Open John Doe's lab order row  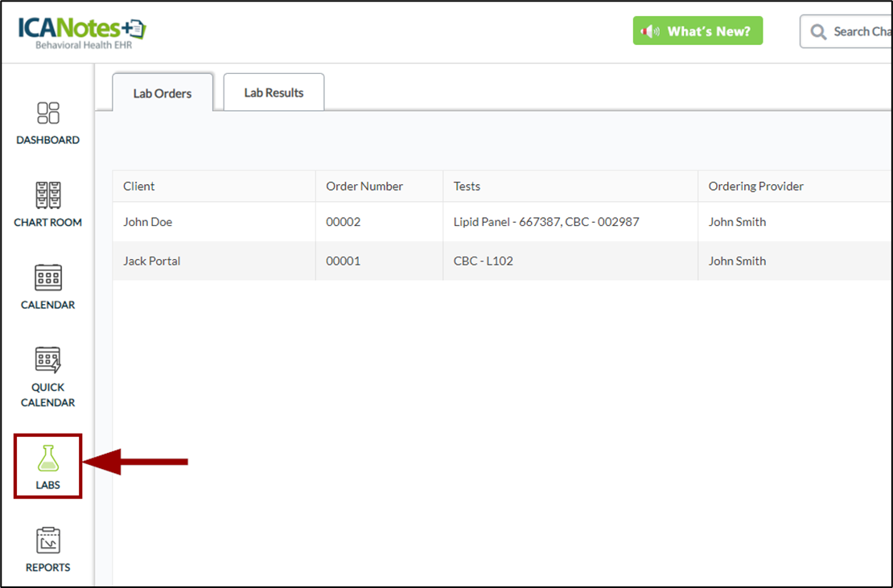pyautogui.click(x=148, y=222)
